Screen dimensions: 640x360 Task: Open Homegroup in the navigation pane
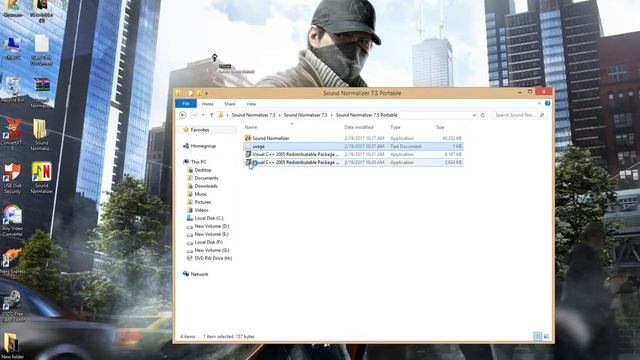[x=203, y=146]
